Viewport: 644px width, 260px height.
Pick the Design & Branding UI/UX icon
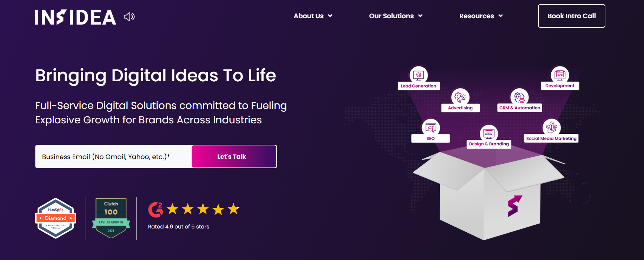pos(489,133)
